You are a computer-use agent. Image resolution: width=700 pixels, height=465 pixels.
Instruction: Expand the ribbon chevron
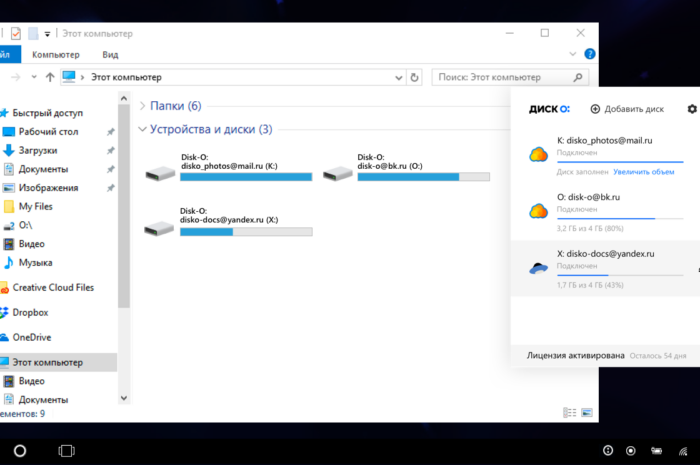573,54
